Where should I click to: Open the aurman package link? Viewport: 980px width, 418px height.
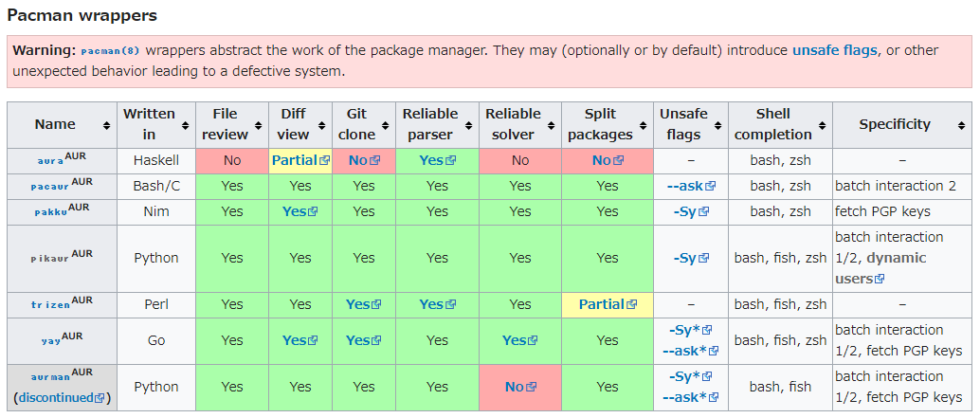pos(50,378)
